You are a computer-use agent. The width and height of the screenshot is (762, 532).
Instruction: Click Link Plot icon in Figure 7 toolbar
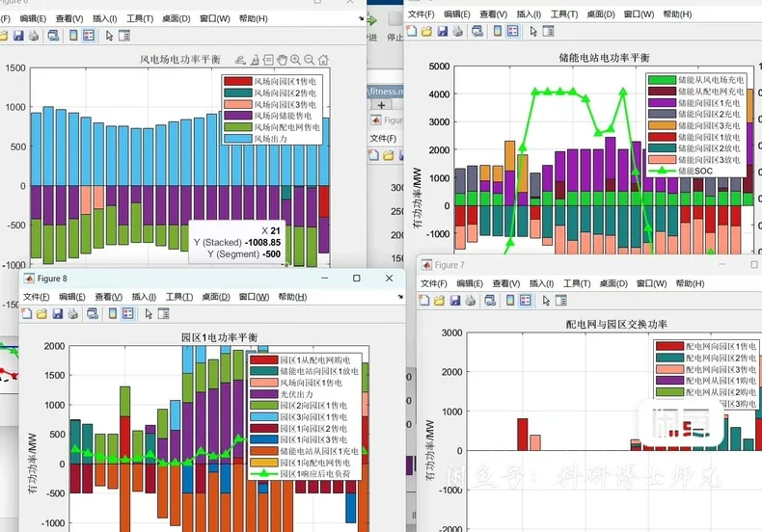click(x=490, y=301)
